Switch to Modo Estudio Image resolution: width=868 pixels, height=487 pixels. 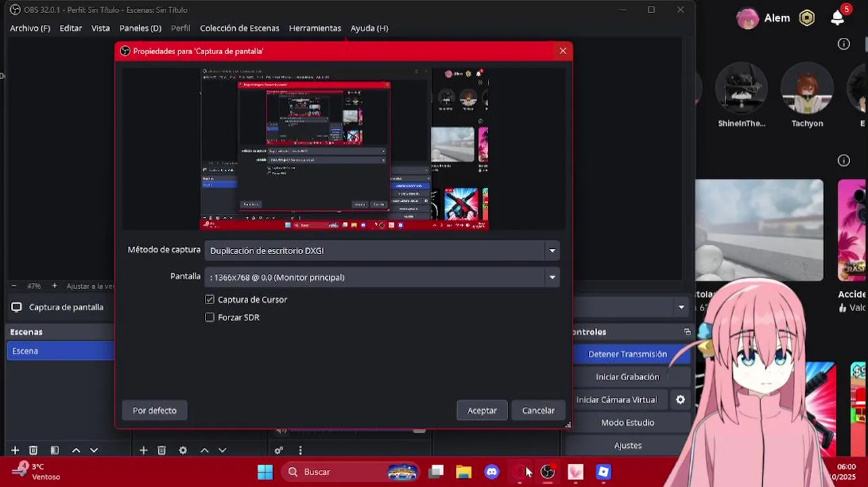click(x=627, y=423)
